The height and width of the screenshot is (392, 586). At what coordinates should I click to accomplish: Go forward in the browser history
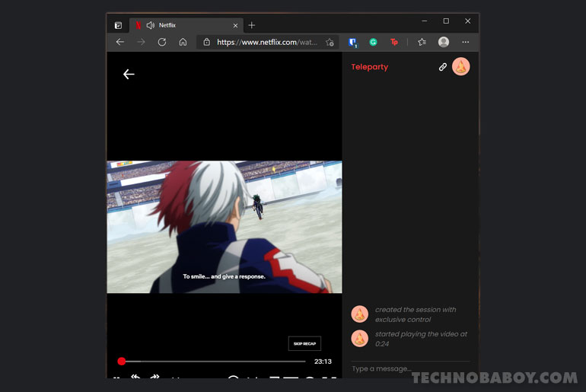point(141,42)
